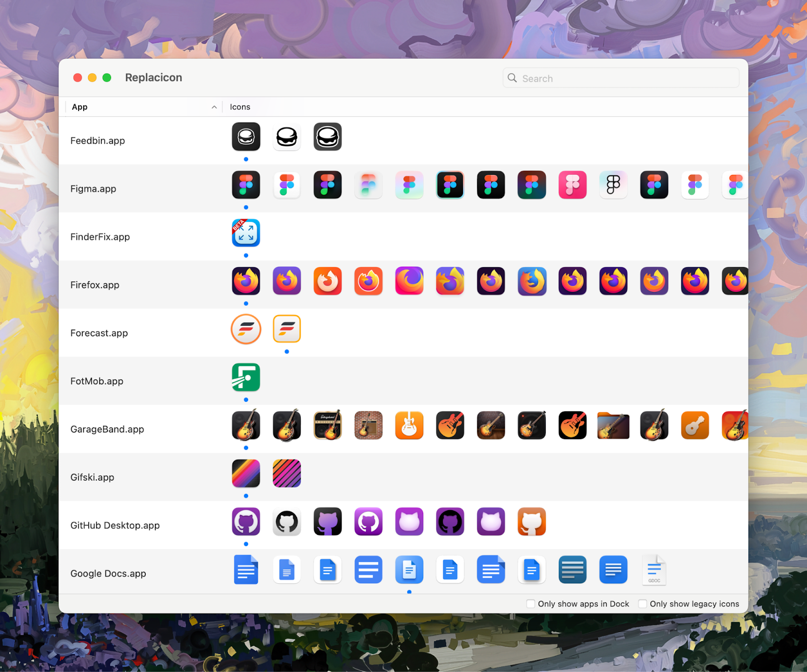Viewport: 807px width, 672px height.
Task: Click the magnifying glass search icon
Action: (x=512, y=78)
